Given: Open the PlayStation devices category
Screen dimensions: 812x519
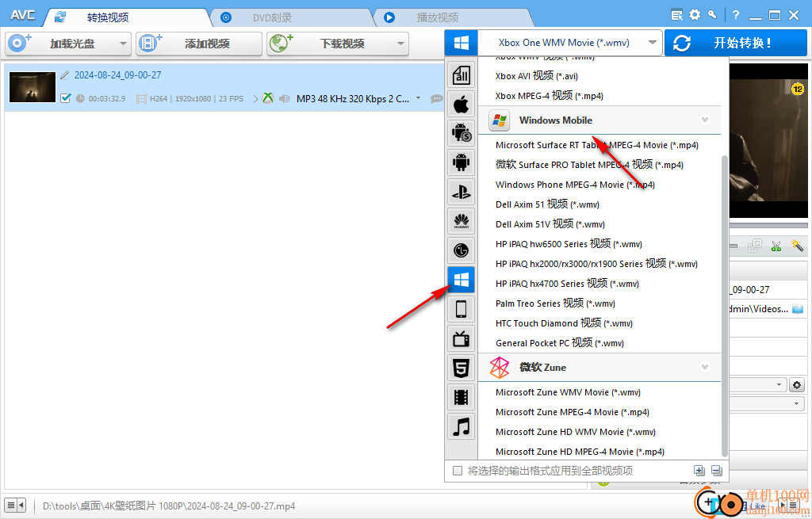Looking at the screenshot, I should (461, 192).
